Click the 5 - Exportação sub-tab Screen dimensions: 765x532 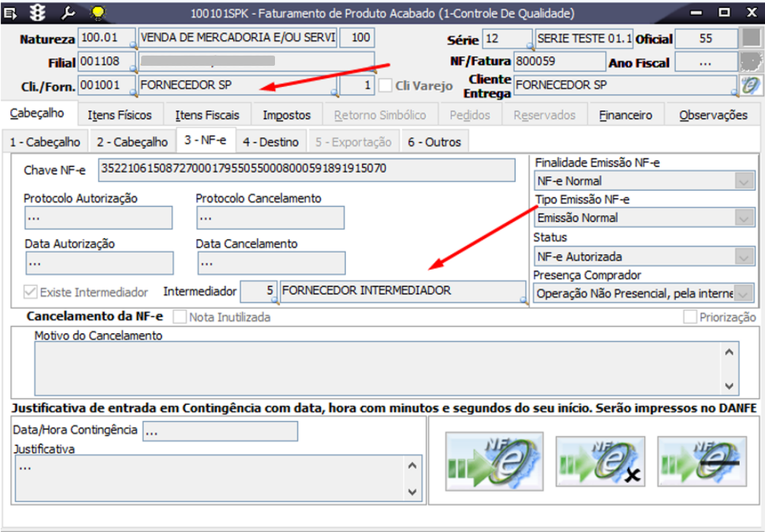tap(353, 142)
